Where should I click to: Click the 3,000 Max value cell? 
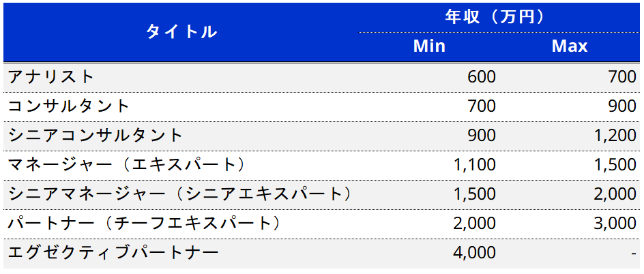[x=615, y=223]
